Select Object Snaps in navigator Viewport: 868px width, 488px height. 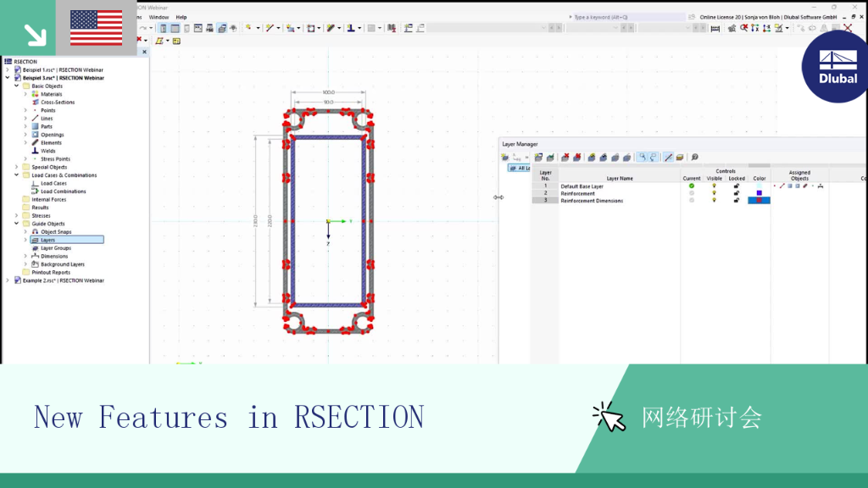point(56,232)
